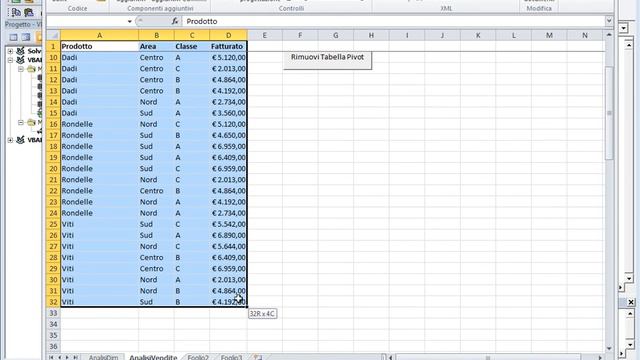Click €5.644,00 in row 27
The image size is (640, 360).
pos(228,246)
